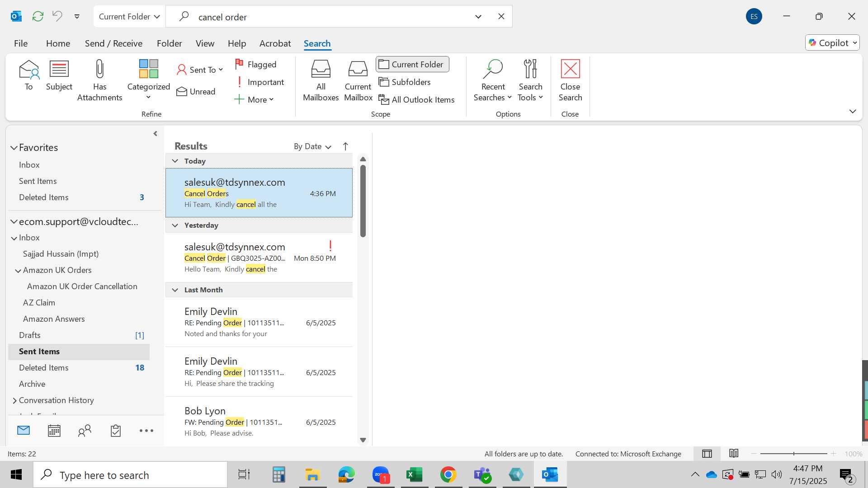Reverse sort order arrow in Results

[x=345, y=146]
